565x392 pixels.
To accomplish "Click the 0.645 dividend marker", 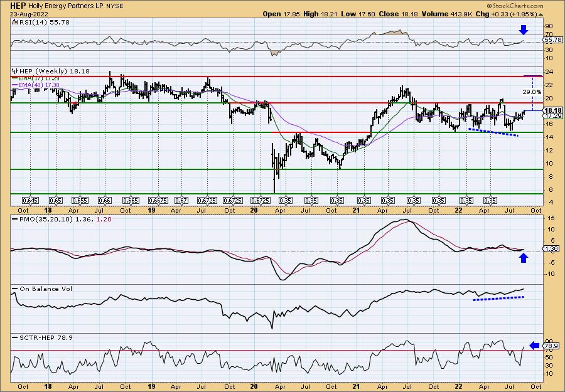I will click(x=30, y=200).
